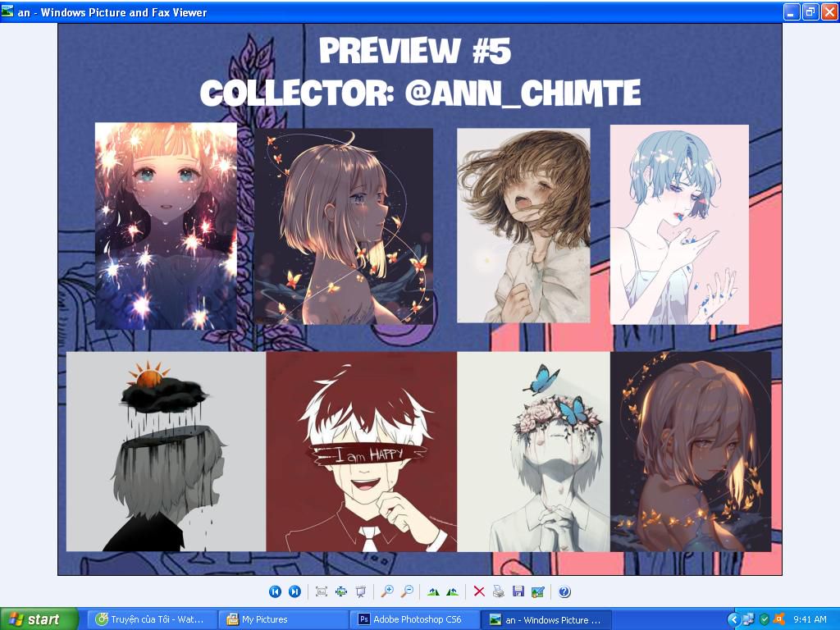This screenshot has height=630, width=840.
Task: Open viewer Help
Action: point(564,591)
